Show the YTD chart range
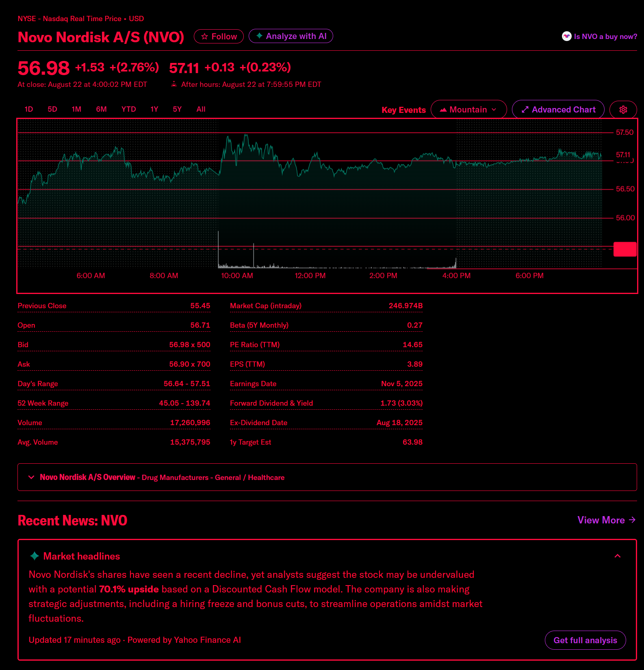 pos(129,109)
